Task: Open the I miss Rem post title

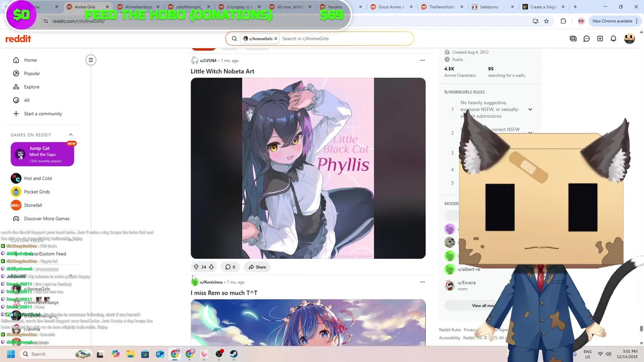Action: point(224,293)
